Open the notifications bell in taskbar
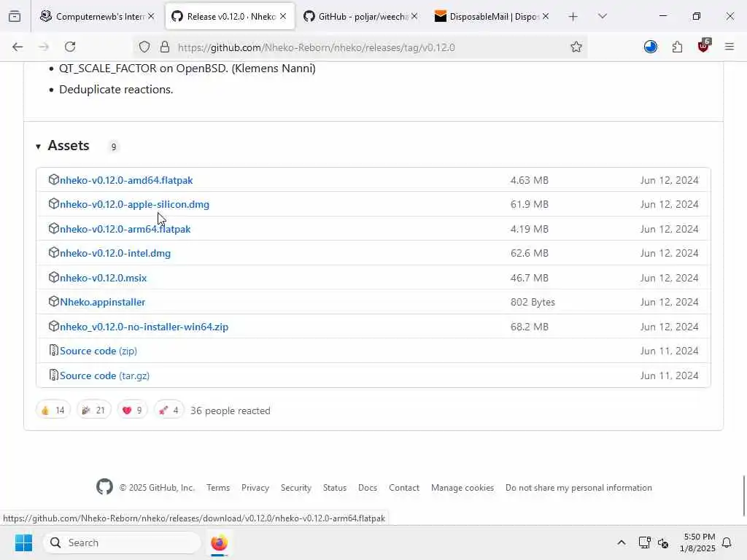This screenshot has height=560, width=747. [727, 542]
